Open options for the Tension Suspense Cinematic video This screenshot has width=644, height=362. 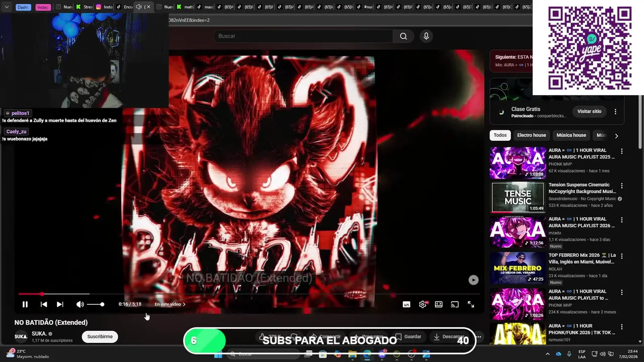pos(622,186)
